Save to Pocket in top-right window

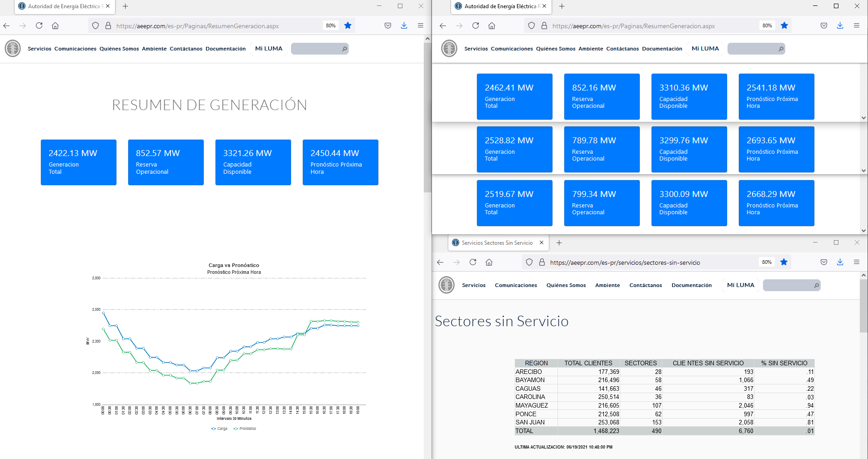824,25
